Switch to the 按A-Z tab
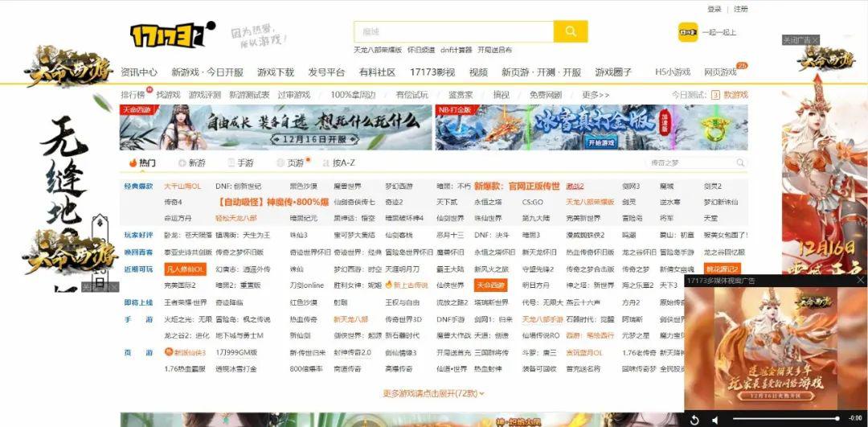This screenshot has width=868, height=427. 339,162
